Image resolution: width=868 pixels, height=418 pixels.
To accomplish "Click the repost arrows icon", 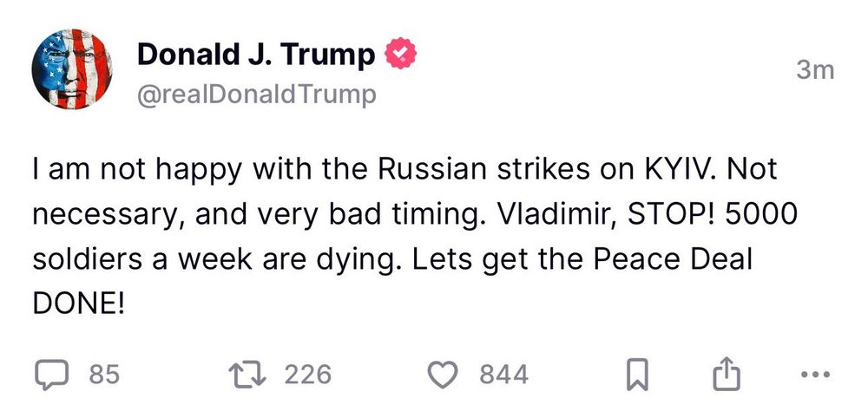I will 247,375.
